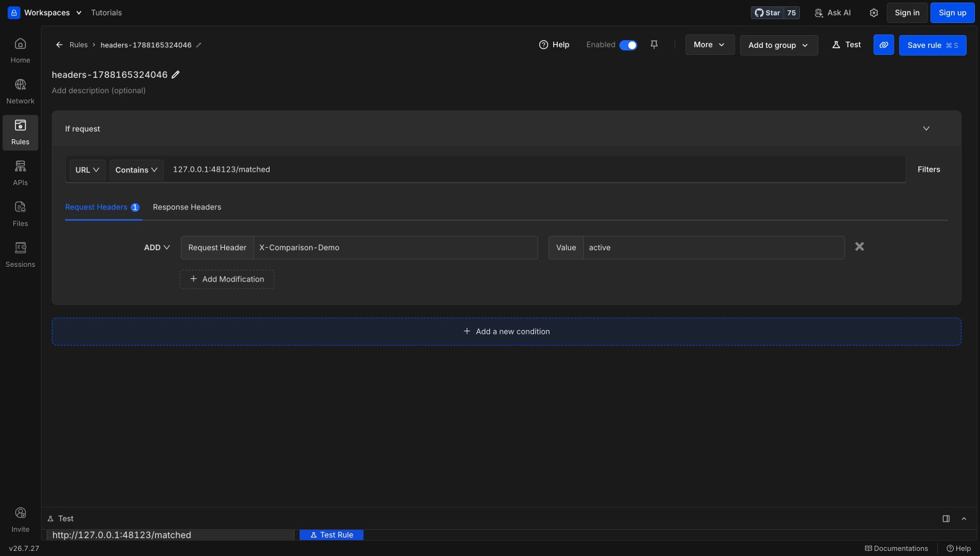Click Add a new condition
The width and height of the screenshot is (980, 556).
pos(507,331)
